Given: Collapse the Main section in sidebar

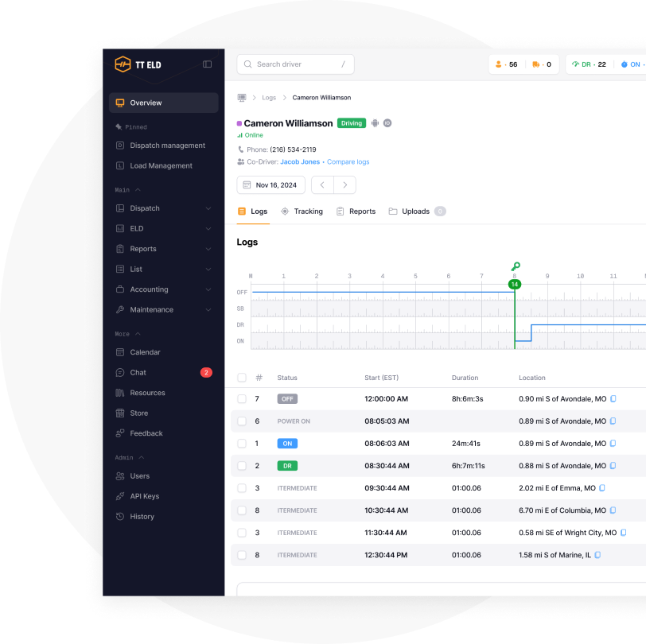Looking at the screenshot, I should [138, 190].
